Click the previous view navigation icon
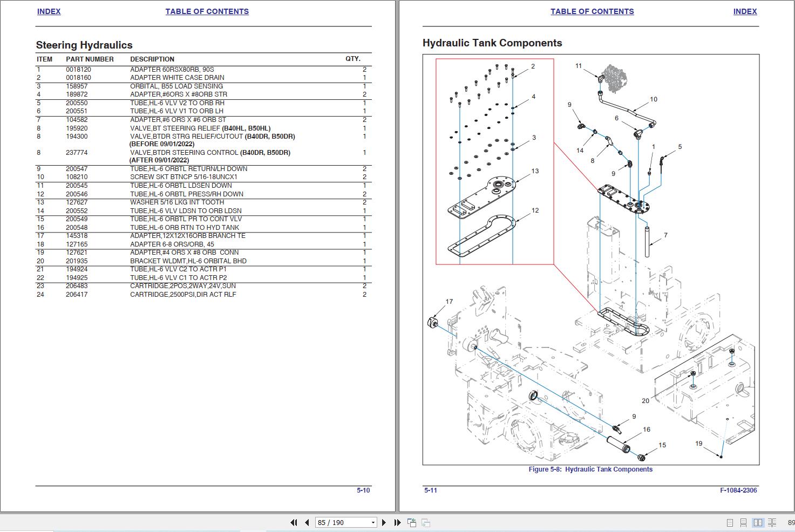The width and height of the screenshot is (795, 532). (x=412, y=522)
